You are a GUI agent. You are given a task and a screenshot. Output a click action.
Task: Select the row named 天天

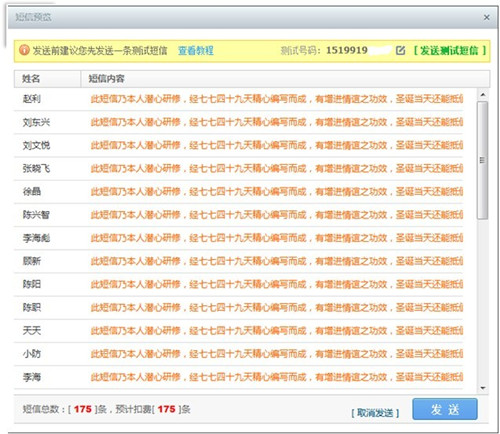click(238, 331)
